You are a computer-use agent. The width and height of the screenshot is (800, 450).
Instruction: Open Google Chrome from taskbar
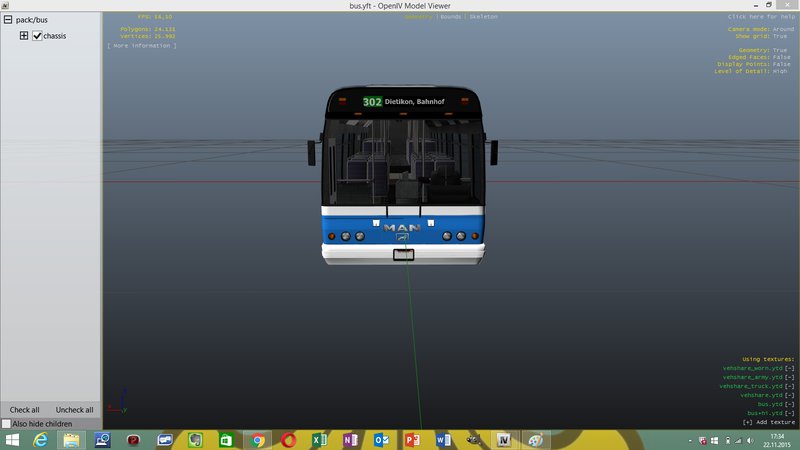(x=258, y=440)
